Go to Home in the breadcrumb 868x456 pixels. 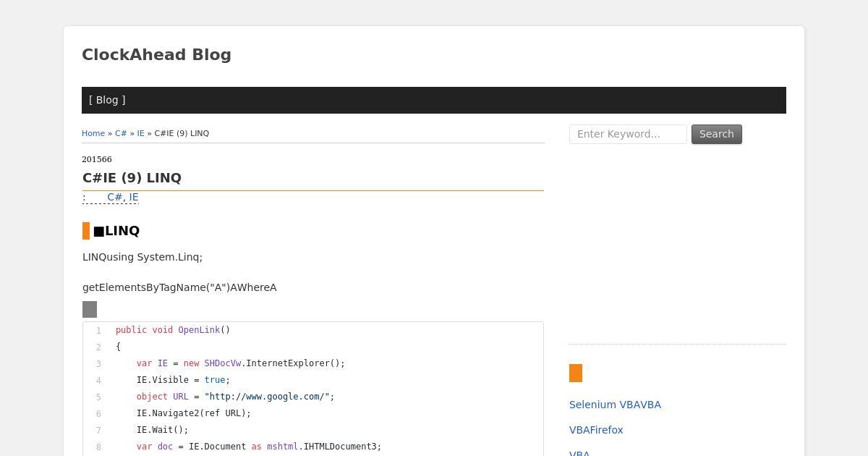click(93, 133)
